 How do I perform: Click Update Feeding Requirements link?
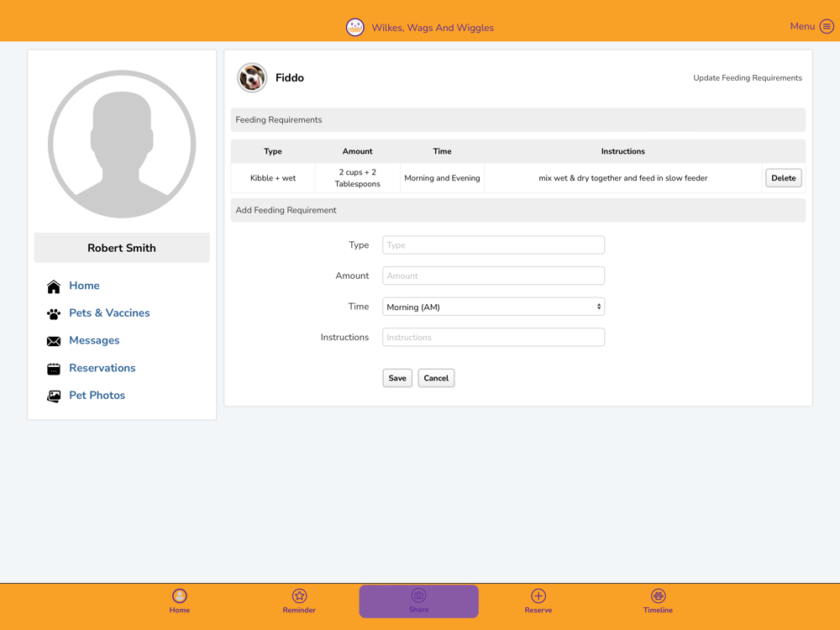click(748, 77)
